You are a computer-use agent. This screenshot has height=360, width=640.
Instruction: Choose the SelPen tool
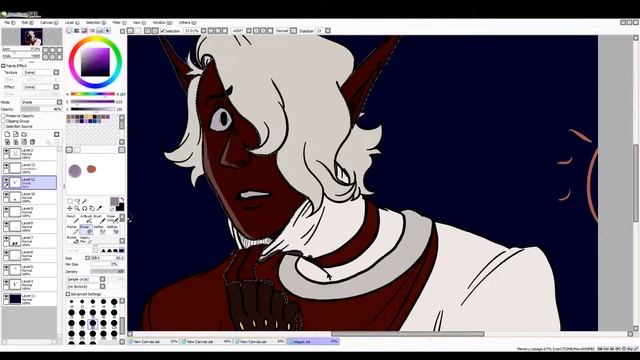(99, 229)
